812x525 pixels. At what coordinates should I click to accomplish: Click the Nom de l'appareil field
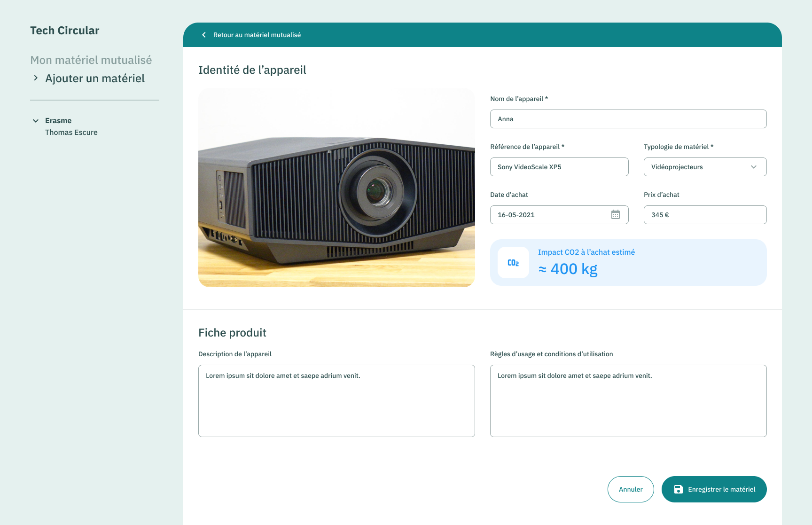tap(628, 119)
